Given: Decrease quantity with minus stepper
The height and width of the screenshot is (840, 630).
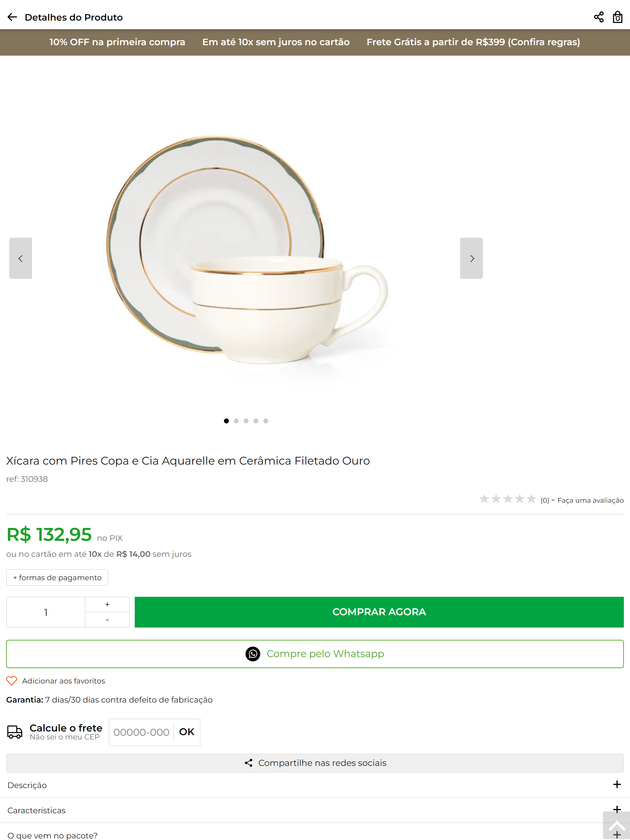Looking at the screenshot, I should tap(108, 620).
